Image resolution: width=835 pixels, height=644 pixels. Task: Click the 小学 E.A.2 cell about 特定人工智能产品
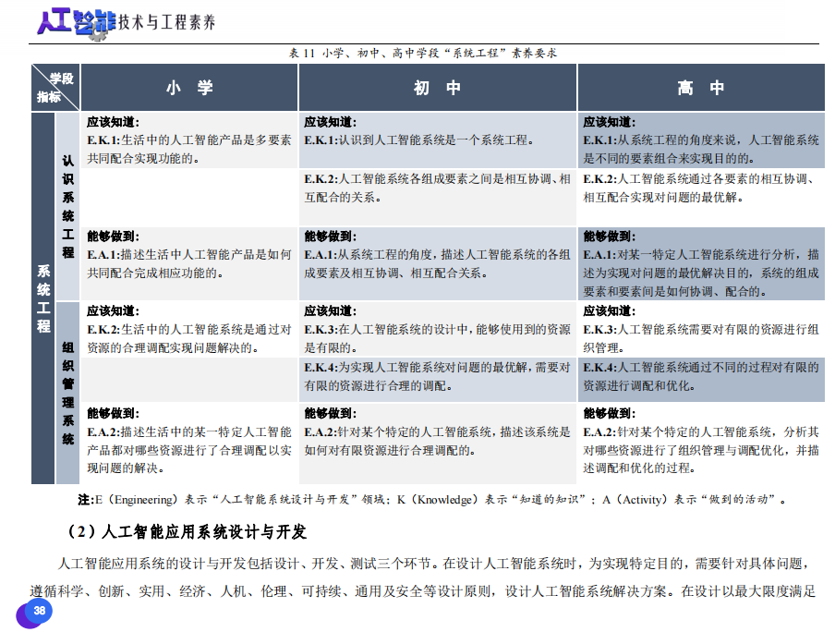coord(190,449)
